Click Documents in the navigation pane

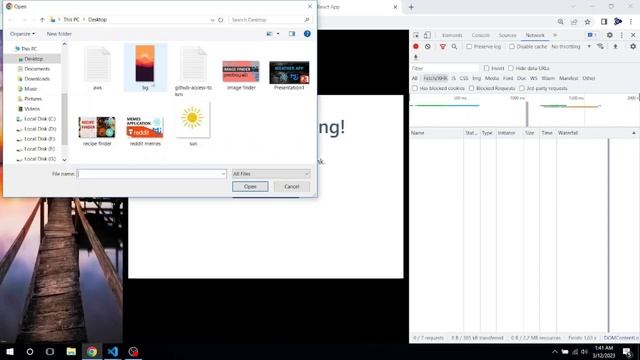point(37,69)
